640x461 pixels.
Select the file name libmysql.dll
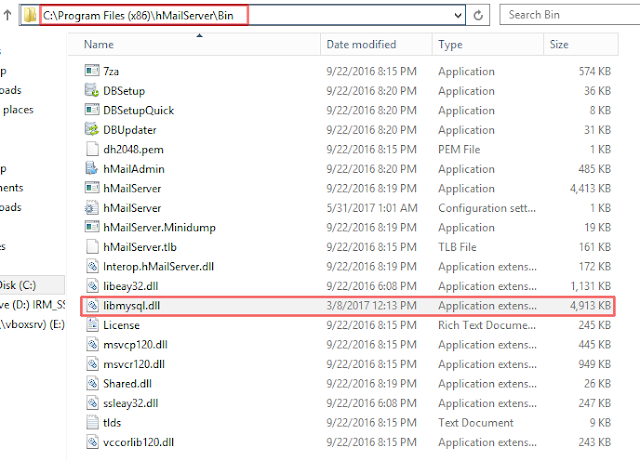[x=131, y=306]
